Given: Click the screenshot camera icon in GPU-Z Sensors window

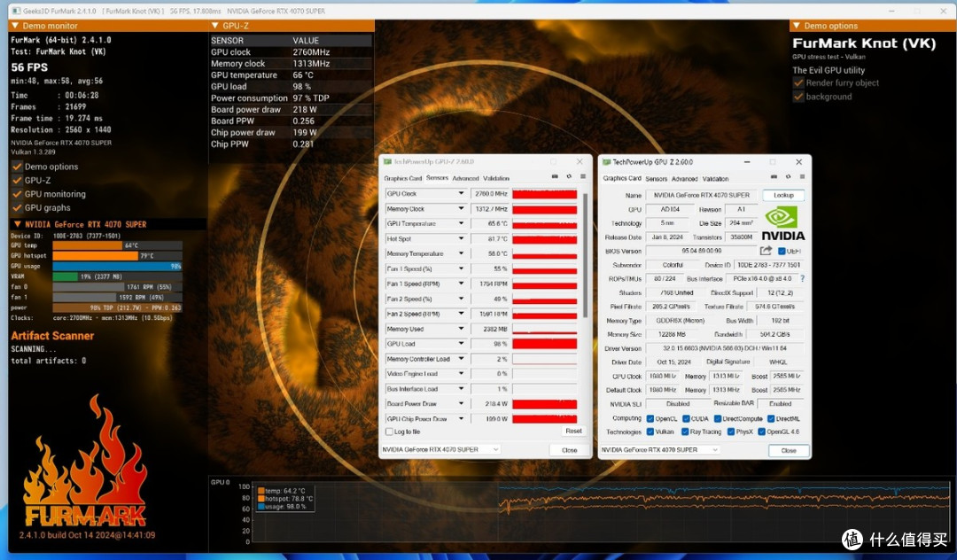Looking at the screenshot, I should pyautogui.click(x=555, y=176).
